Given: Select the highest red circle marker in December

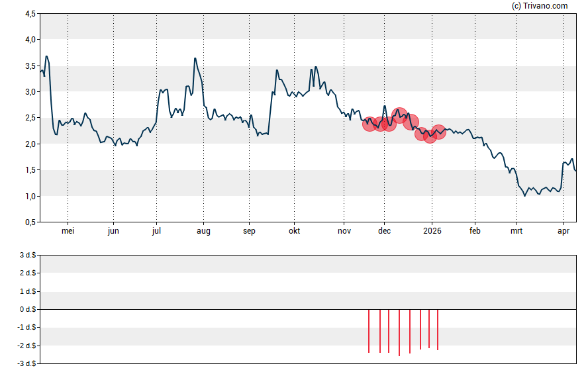Looking at the screenshot, I should click(x=399, y=116).
